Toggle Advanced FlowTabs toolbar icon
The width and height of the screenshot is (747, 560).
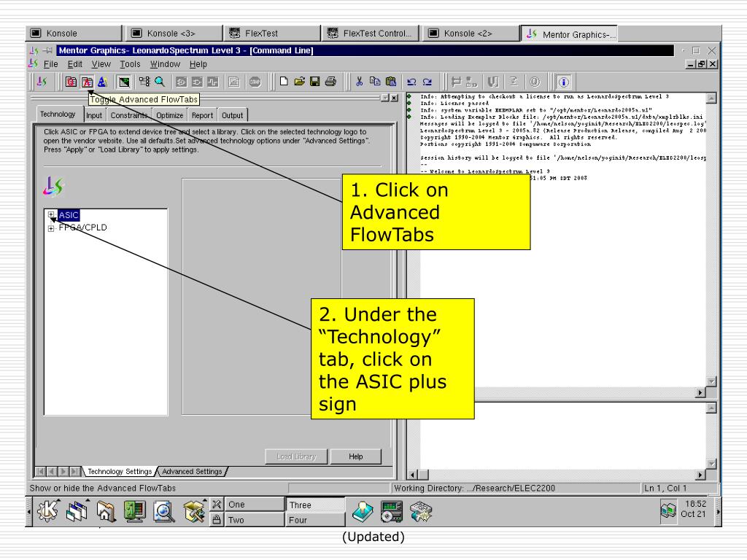pos(87,82)
